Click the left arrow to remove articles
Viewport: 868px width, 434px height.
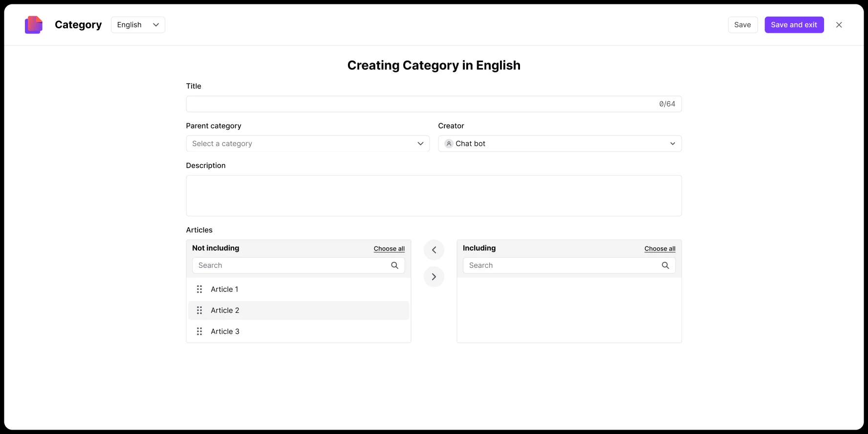(434, 250)
